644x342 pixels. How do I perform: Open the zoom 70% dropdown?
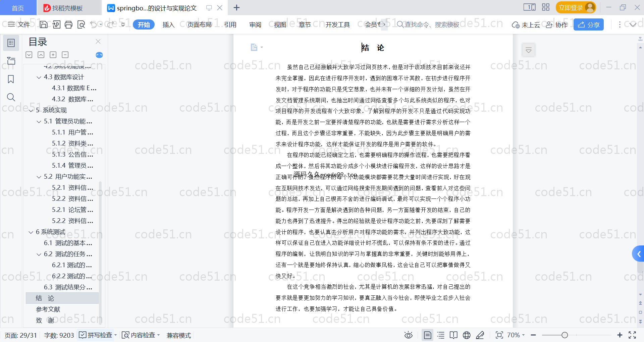point(516,335)
